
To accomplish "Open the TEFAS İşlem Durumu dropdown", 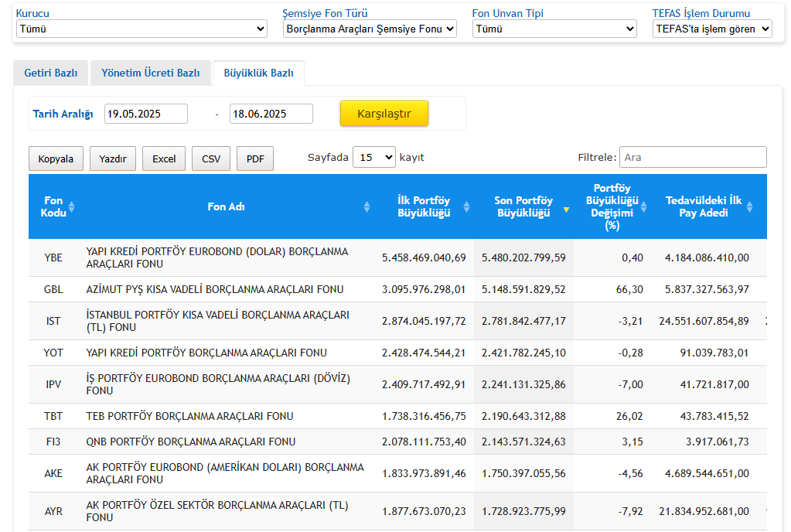I will [712, 29].
